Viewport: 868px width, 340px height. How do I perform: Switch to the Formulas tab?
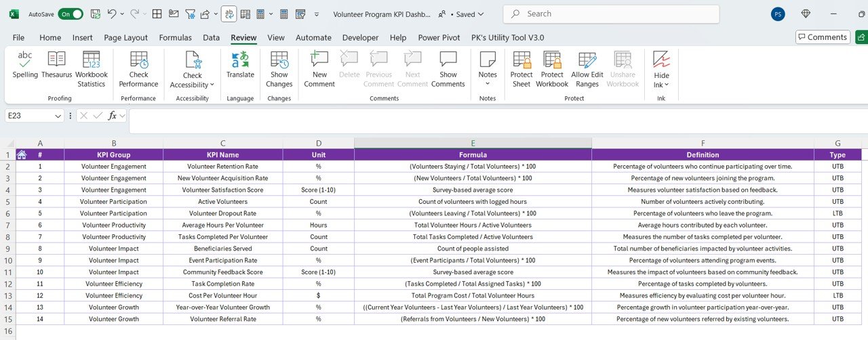click(x=175, y=38)
